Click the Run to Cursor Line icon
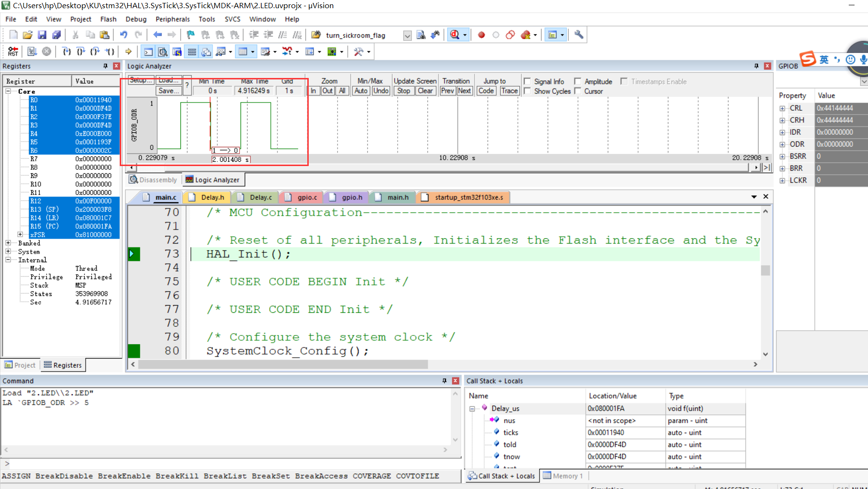Viewport: 868px width, 489px height. coord(110,51)
